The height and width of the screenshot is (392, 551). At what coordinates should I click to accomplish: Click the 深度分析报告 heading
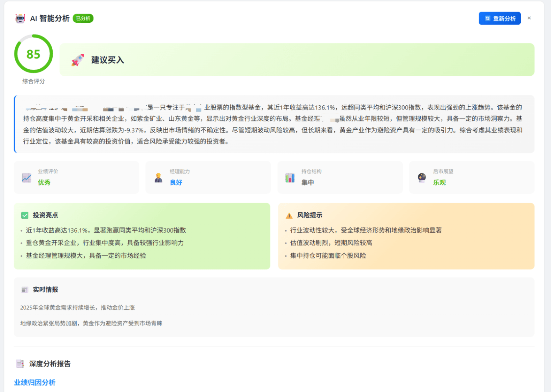pos(50,364)
